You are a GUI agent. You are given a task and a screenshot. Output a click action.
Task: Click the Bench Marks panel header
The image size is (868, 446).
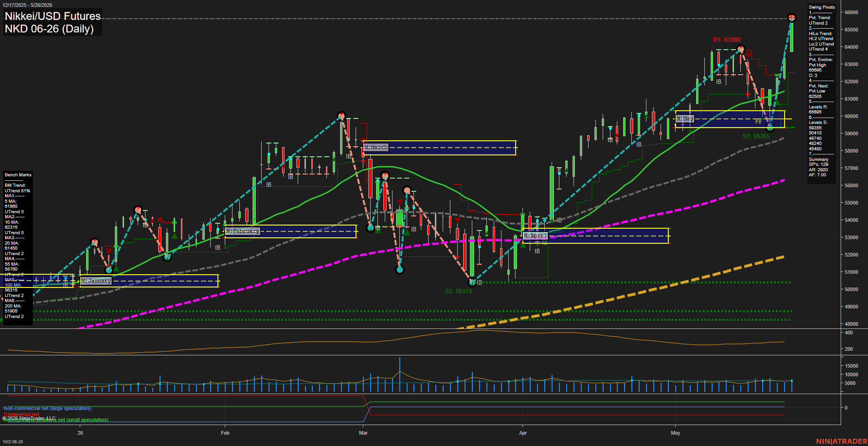click(x=18, y=175)
